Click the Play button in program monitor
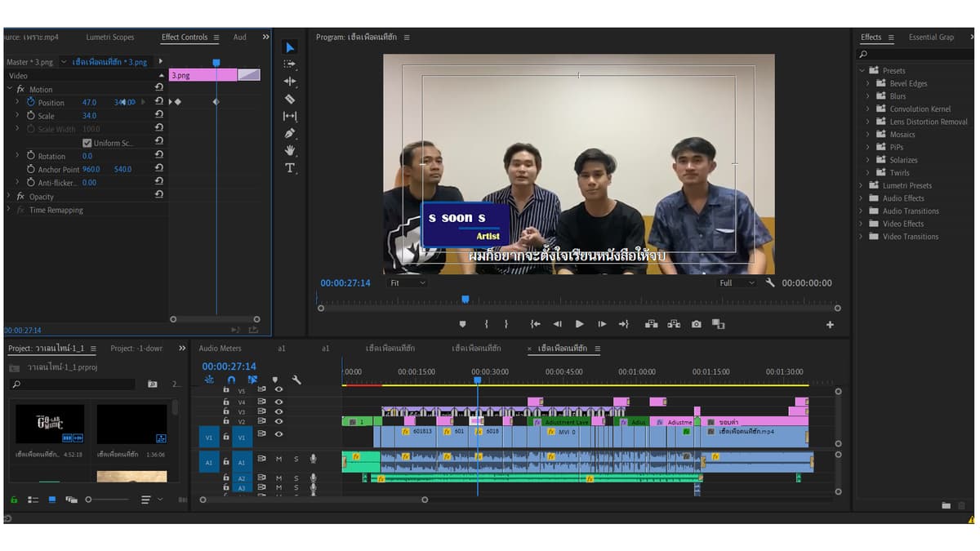Viewport: 980px width, 551px height. (x=580, y=324)
